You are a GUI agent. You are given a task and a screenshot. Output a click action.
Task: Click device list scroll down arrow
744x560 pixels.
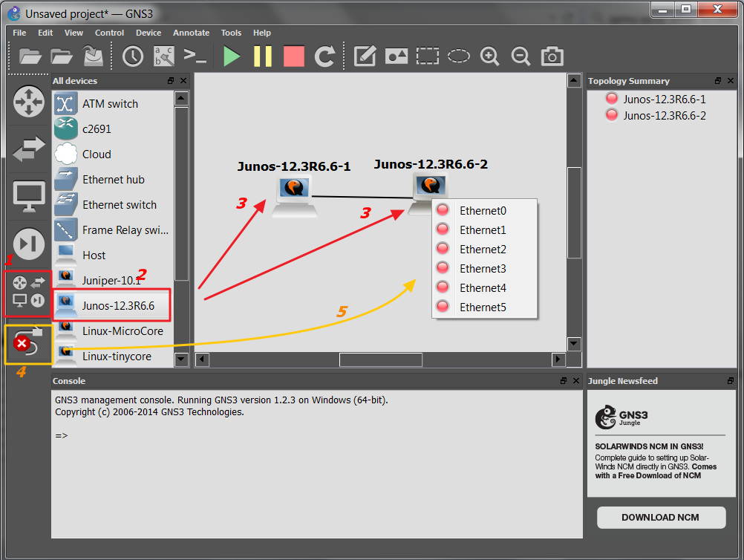click(x=181, y=359)
